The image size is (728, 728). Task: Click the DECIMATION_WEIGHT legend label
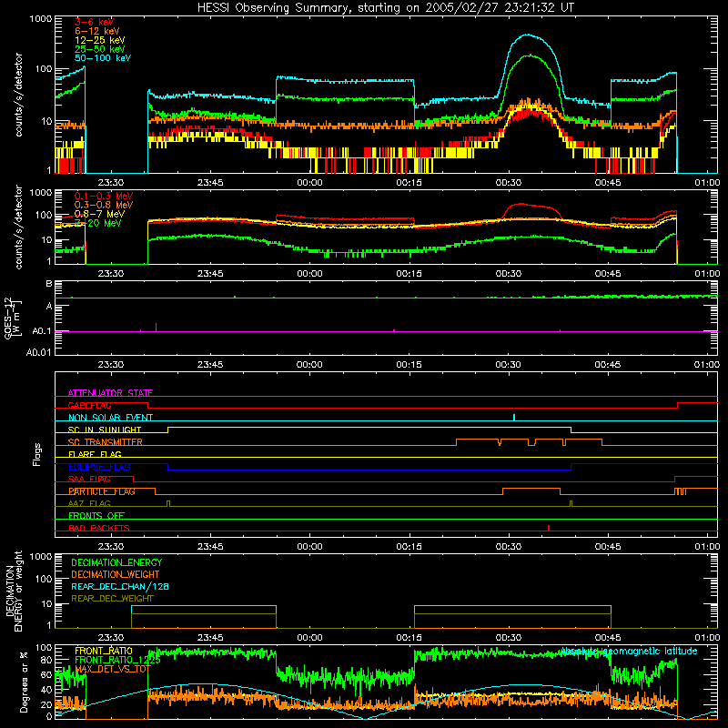coord(116,574)
